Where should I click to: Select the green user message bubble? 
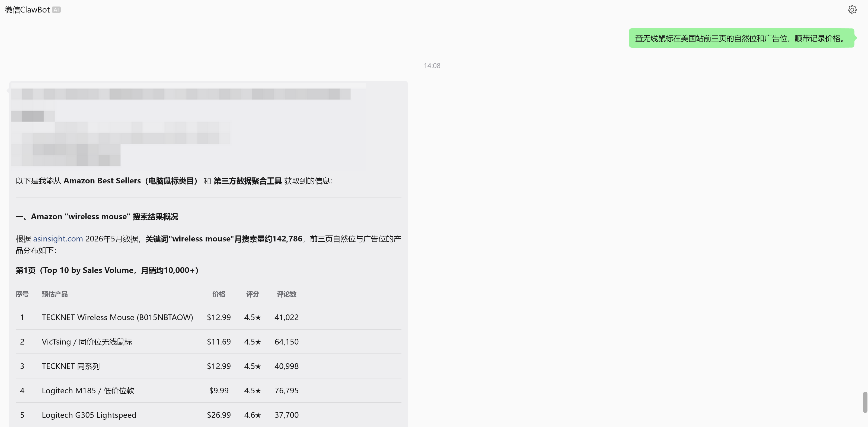click(741, 38)
